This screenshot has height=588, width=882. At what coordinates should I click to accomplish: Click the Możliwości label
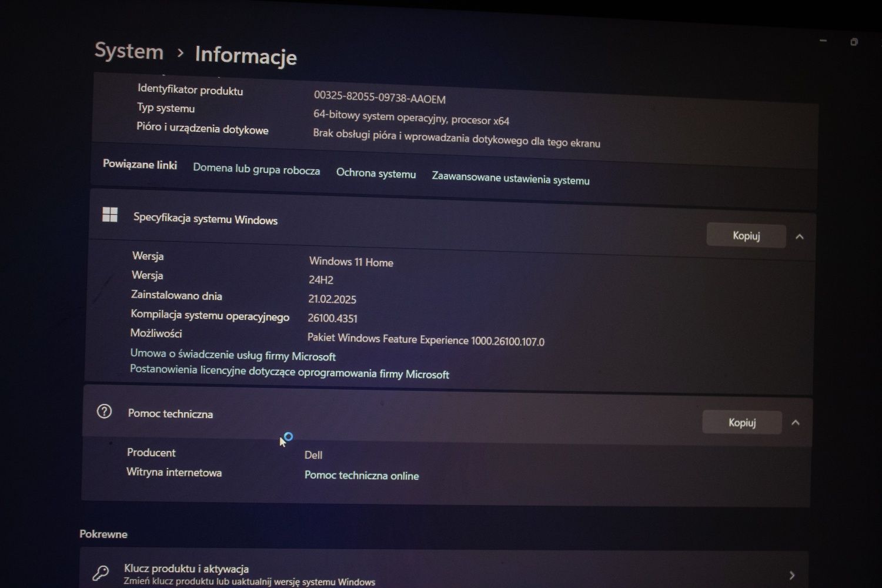click(156, 333)
